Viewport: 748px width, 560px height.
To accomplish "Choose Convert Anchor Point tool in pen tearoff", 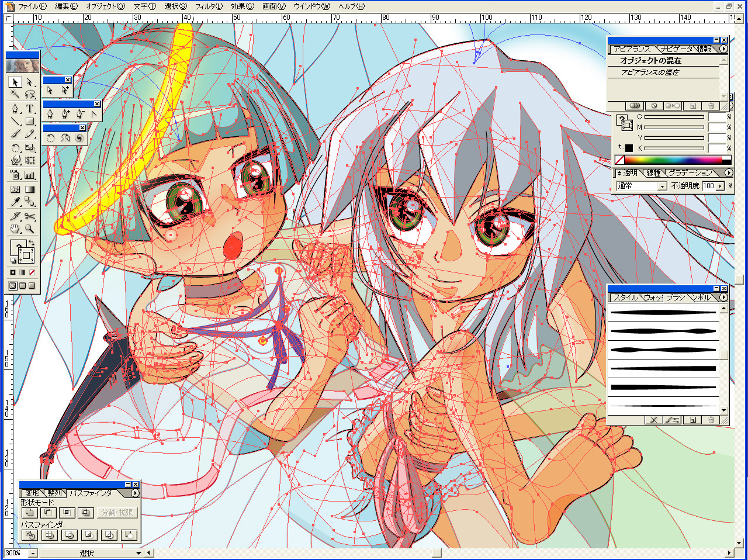I will pyautogui.click(x=94, y=113).
